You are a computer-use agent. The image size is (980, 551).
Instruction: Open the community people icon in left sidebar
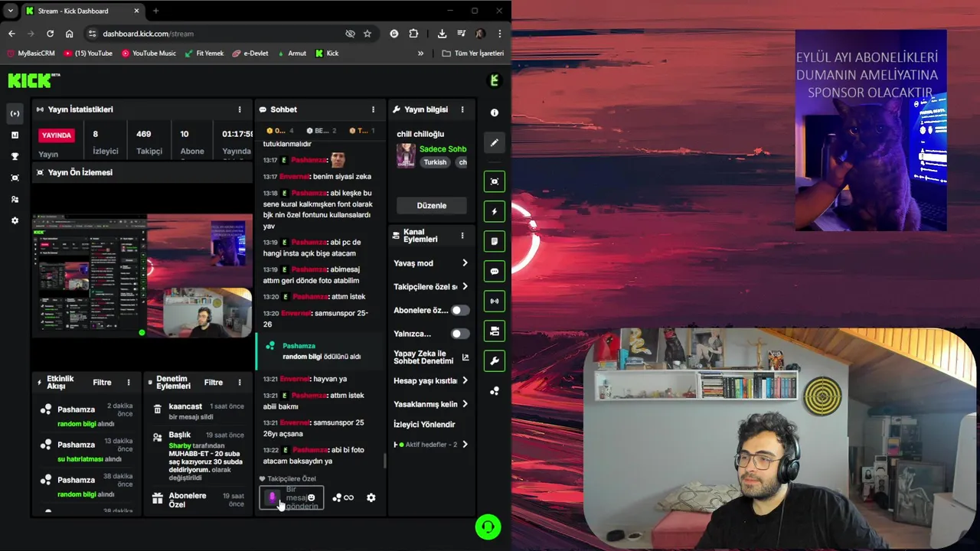pyautogui.click(x=15, y=199)
